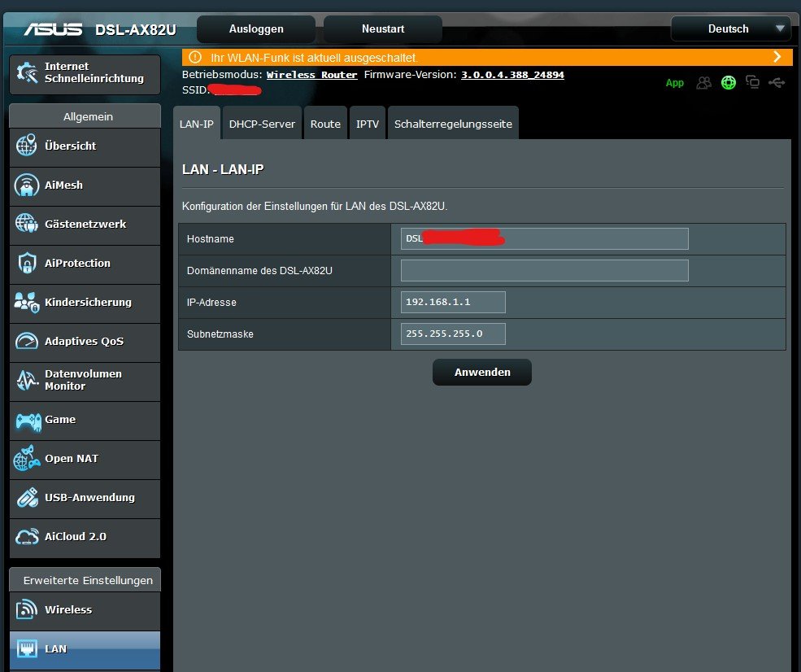The width and height of the screenshot is (801, 672).
Task: Click the Open NAT icon
Action: [27, 458]
